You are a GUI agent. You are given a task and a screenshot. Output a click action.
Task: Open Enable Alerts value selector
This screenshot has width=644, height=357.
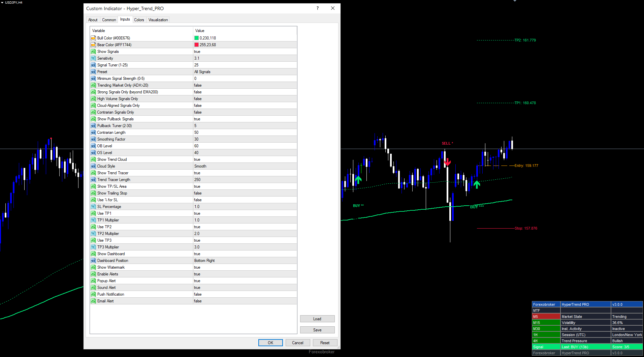click(x=245, y=274)
